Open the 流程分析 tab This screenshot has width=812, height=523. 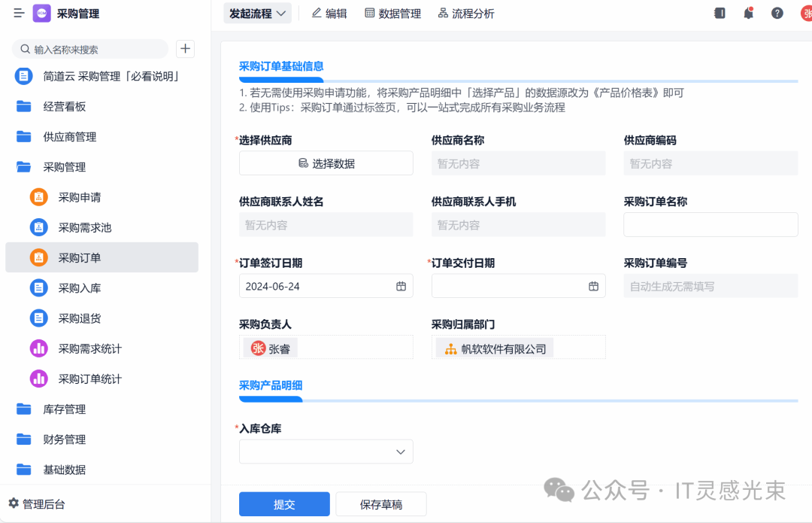click(466, 14)
